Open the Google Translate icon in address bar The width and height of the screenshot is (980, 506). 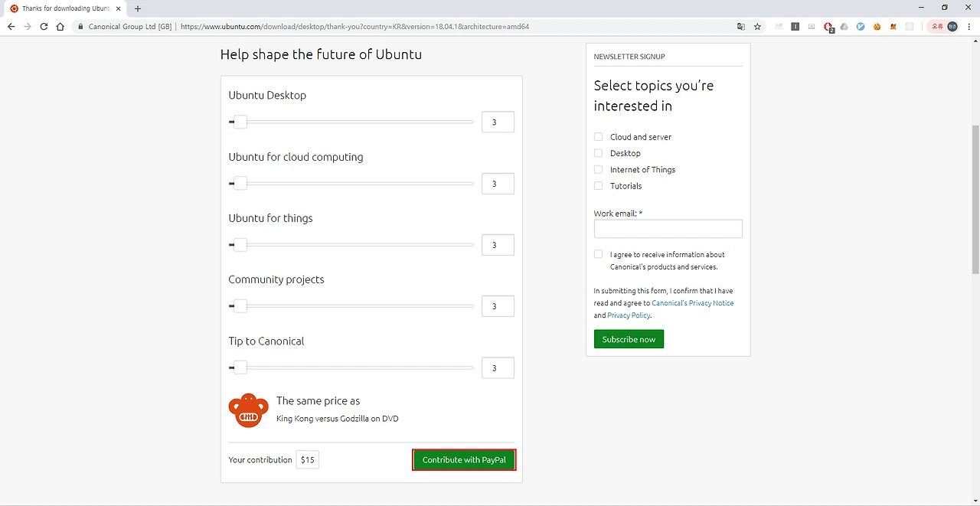click(740, 26)
